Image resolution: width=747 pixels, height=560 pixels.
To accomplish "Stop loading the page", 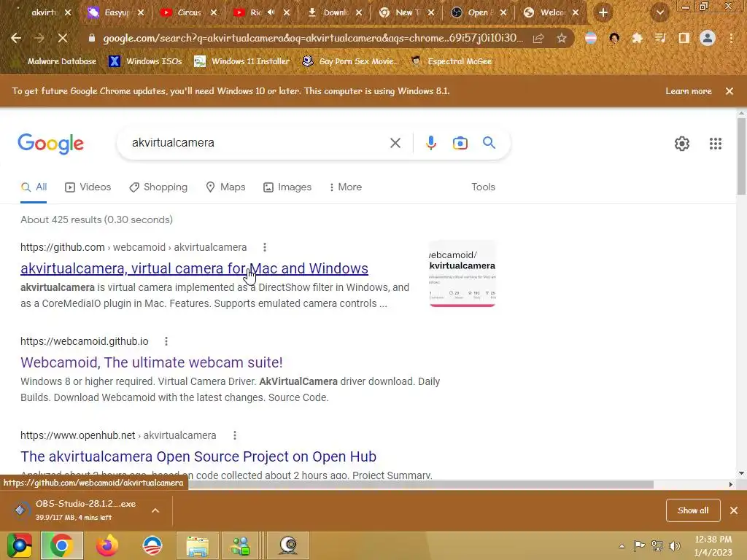I will (63, 38).
